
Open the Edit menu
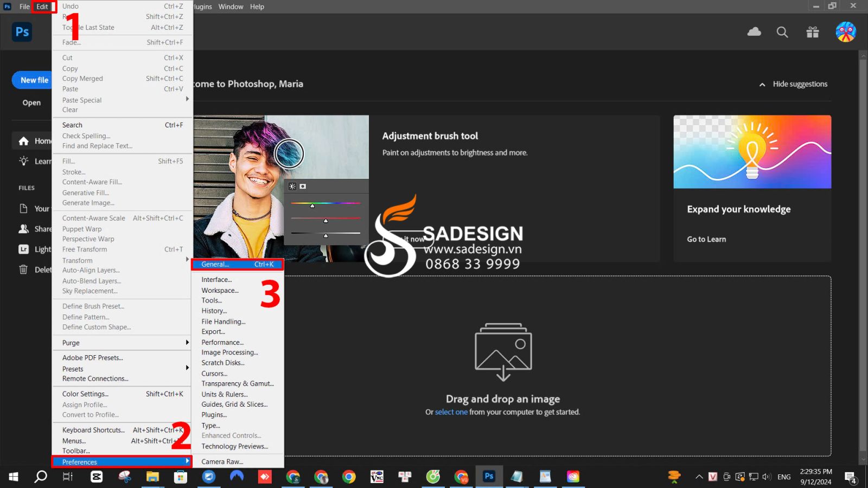(x=42, y=7)
